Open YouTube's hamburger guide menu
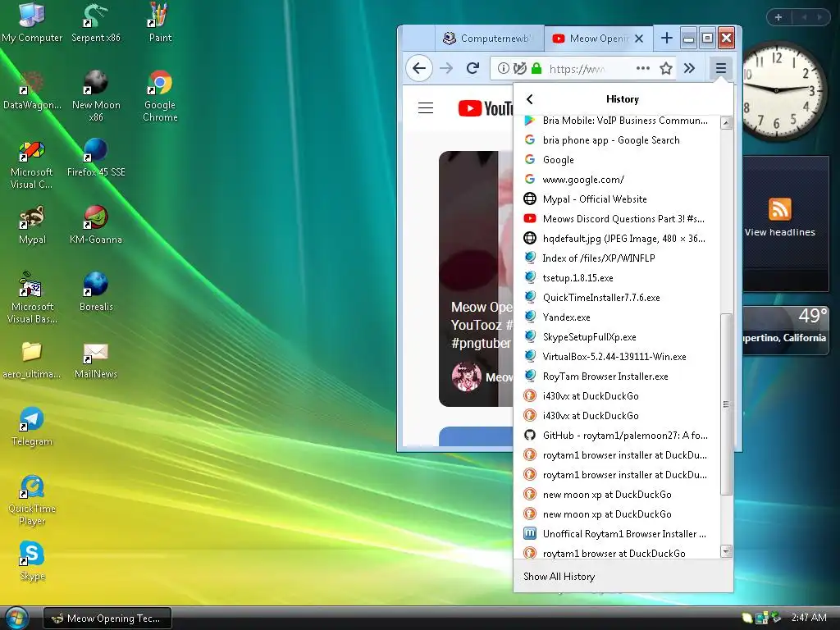This screenshot has width=840, height=630. [426, 107]
